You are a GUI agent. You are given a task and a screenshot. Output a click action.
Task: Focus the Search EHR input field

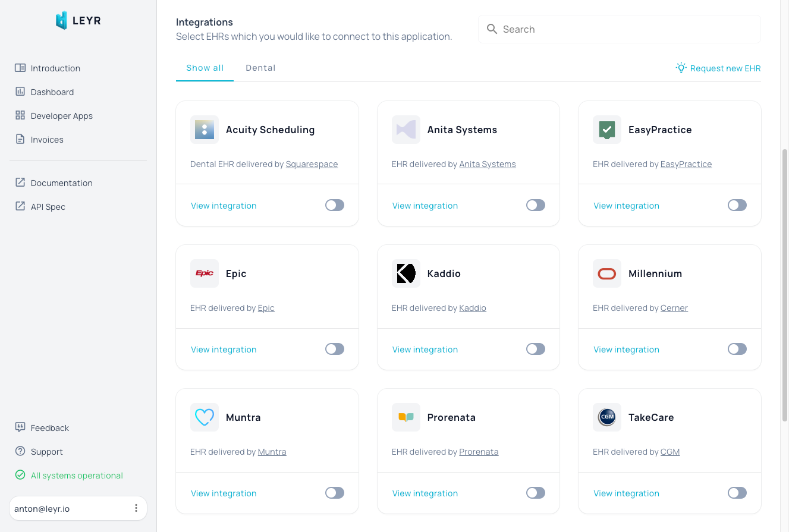click(620, 29)
